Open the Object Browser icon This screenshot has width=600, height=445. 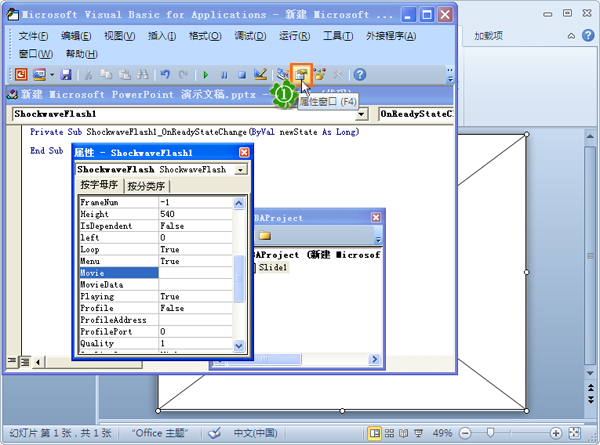[x=320, y=74]
